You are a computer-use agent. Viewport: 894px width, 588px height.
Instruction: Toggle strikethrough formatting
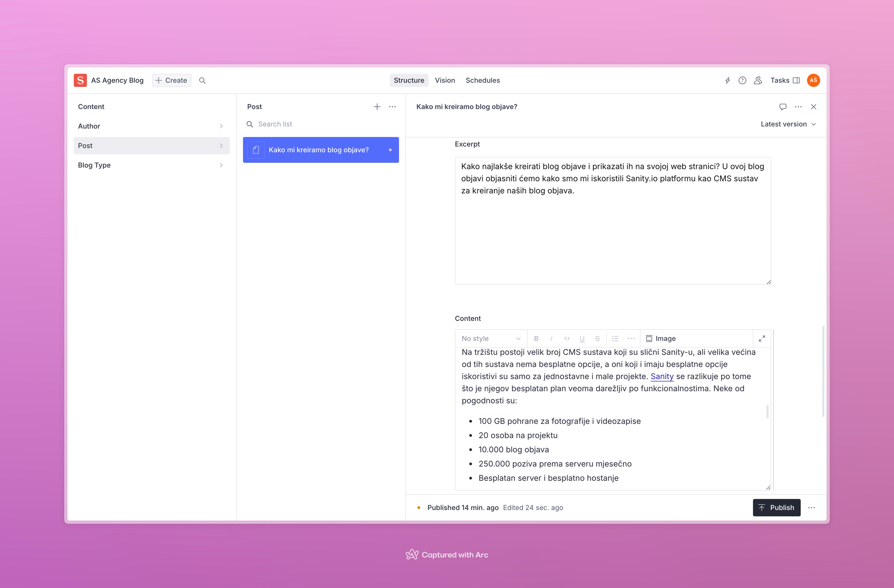597,338
